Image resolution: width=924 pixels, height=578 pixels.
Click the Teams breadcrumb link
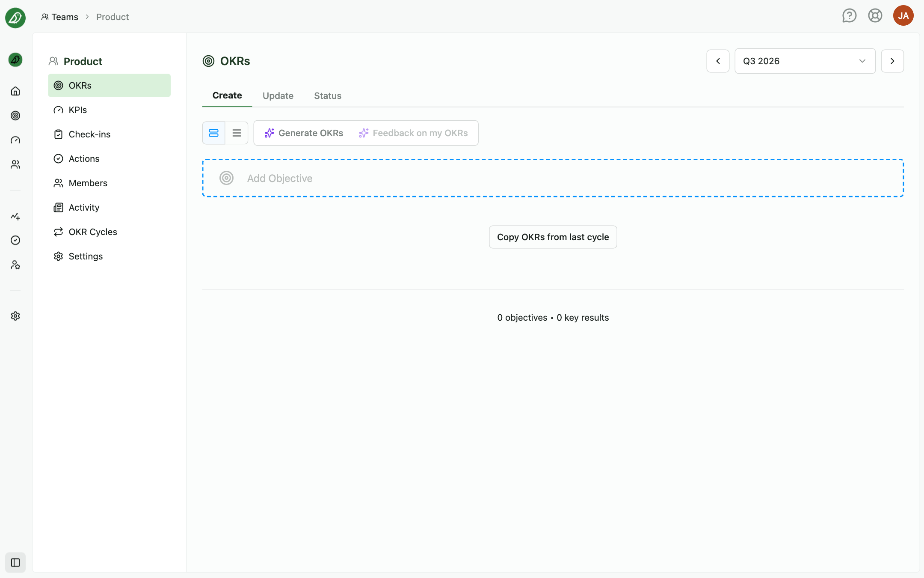click(60, 17)
